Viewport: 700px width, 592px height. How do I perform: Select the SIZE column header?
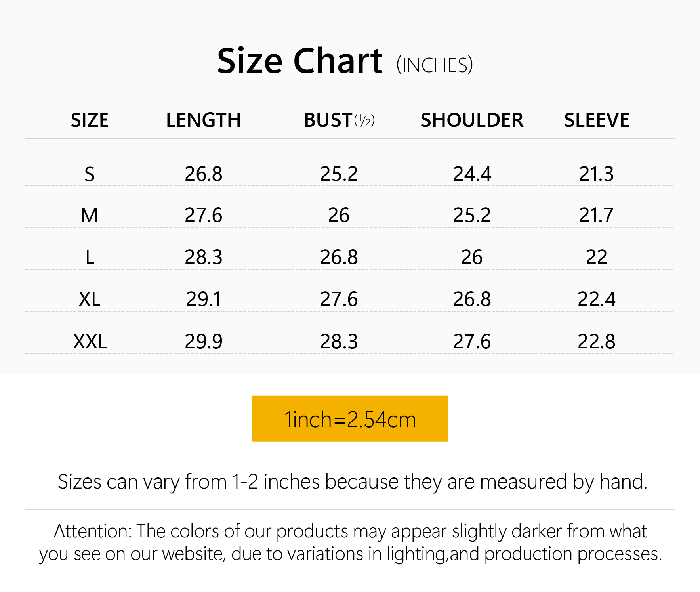[x=90, y=120]
